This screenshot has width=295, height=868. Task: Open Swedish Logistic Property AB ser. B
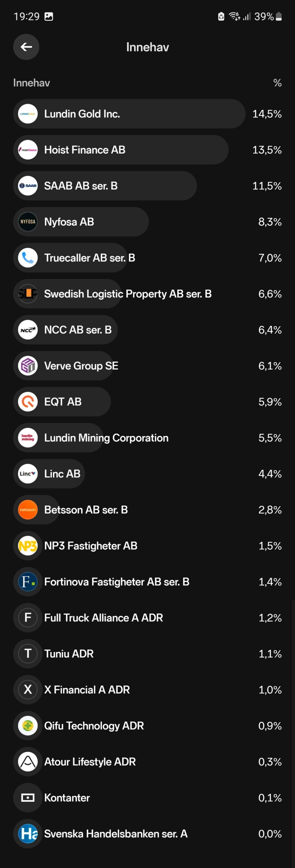[147, 294]
